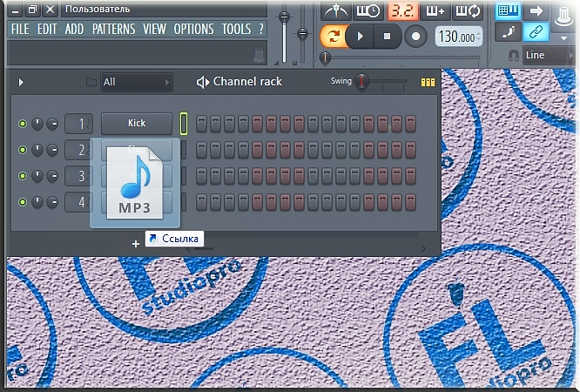Mute the Kick channel green LED
Viewport: 580px width, 392px height.
point(23,124)
